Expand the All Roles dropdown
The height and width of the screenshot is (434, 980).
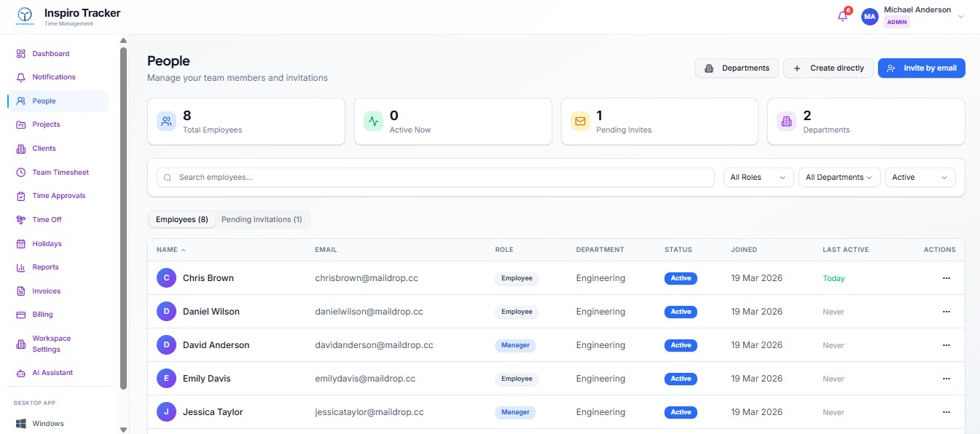point(758,178)
